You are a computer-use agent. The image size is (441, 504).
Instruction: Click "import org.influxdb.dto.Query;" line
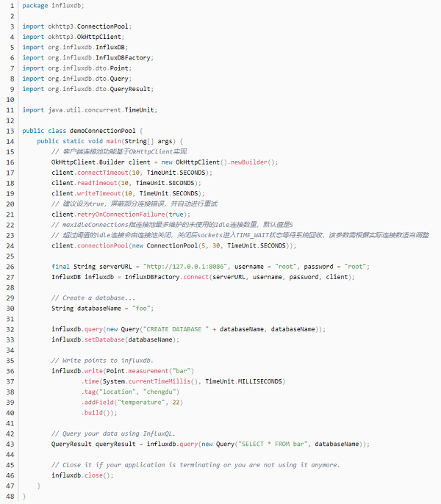tap(77, 79)
